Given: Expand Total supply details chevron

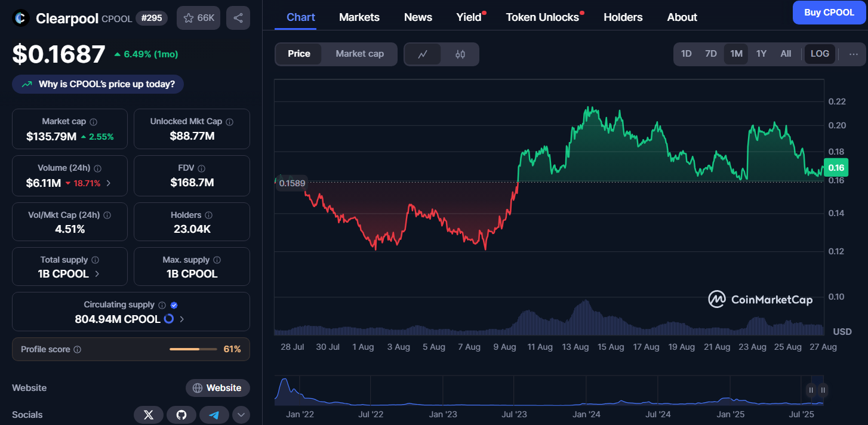Looking at the screenshot, I should pyautogui.click(x=97, y=274).
